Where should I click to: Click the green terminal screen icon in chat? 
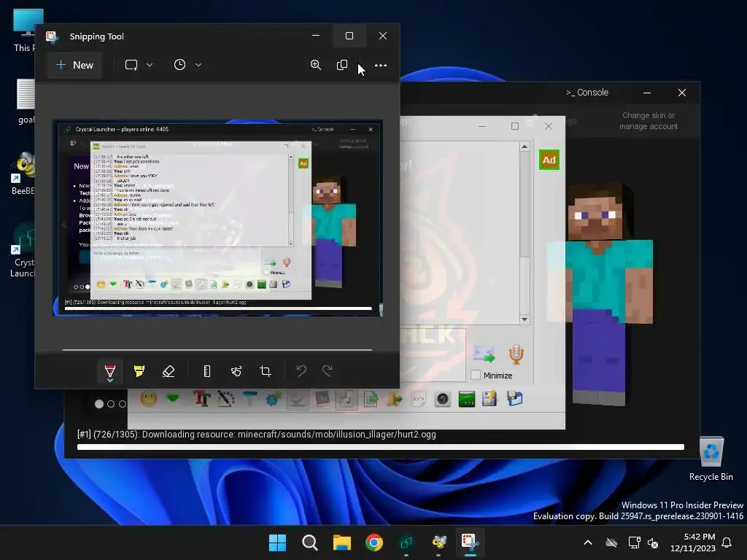pyautogui.click(x=466, y=399)
